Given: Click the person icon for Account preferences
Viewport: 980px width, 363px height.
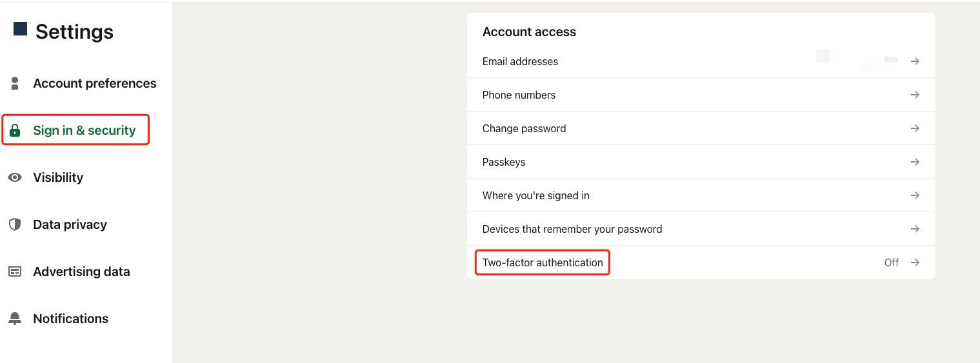Looking at the screenshot, I should point(15,83).
